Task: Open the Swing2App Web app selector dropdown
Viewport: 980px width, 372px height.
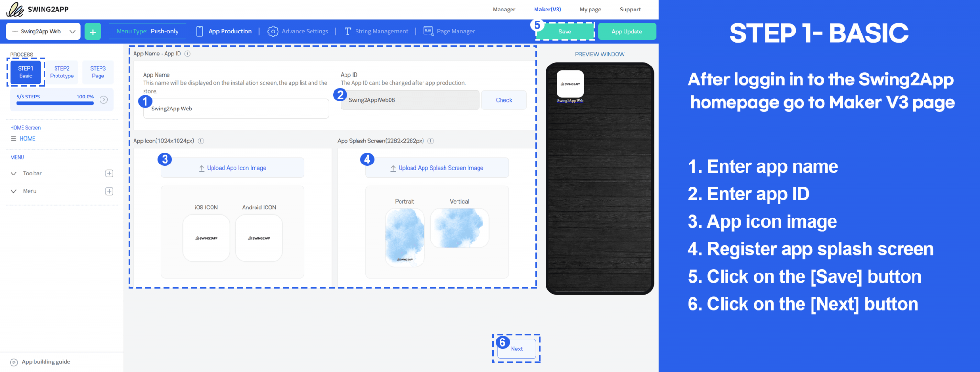Action: click(x=43, y=32)
